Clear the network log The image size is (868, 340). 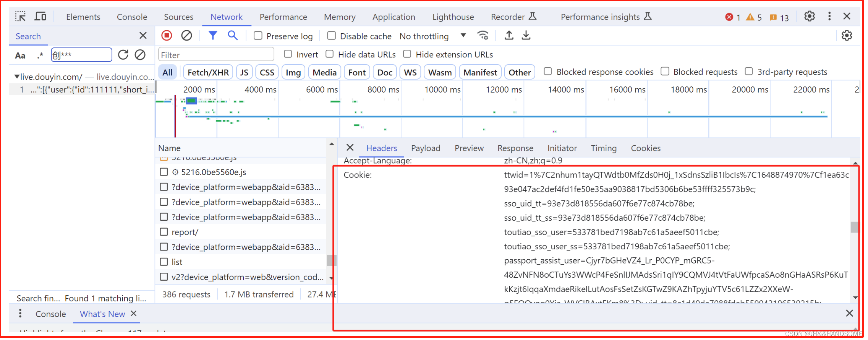click(x=186, y=36)
